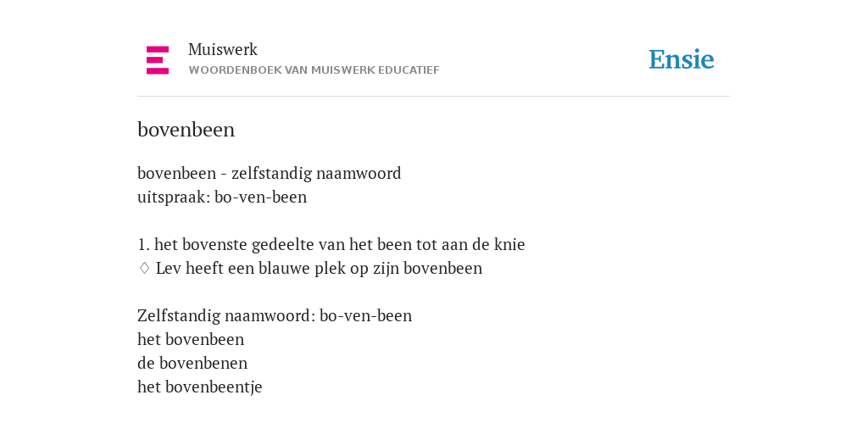868x434 pixels.
Task: Click the plural form de bovenbenen
Action: coord(192,363)
